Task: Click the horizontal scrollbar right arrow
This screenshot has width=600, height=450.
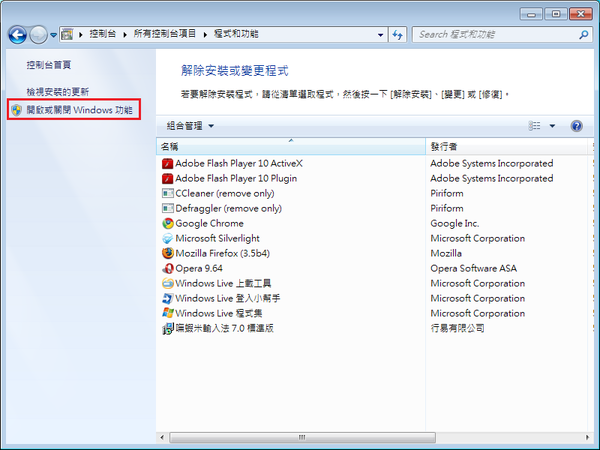Action: click(x=587, y=437)
